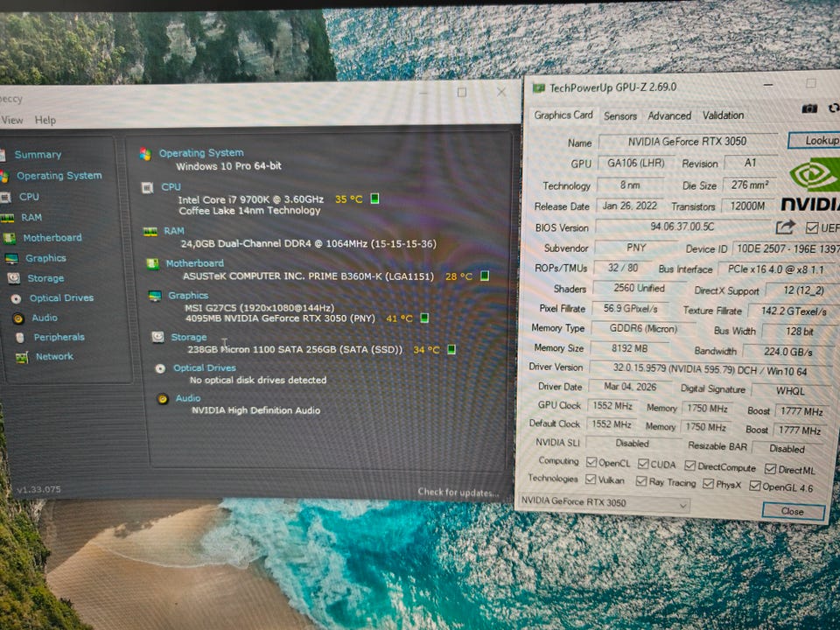
Task: Open the Motherboard heading link in summary
Action: [195, 263]
